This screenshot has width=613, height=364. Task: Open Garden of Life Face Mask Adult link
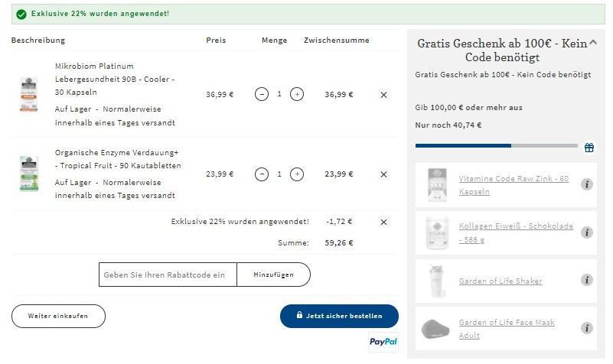pyautogui.click(x=507, y=329)
